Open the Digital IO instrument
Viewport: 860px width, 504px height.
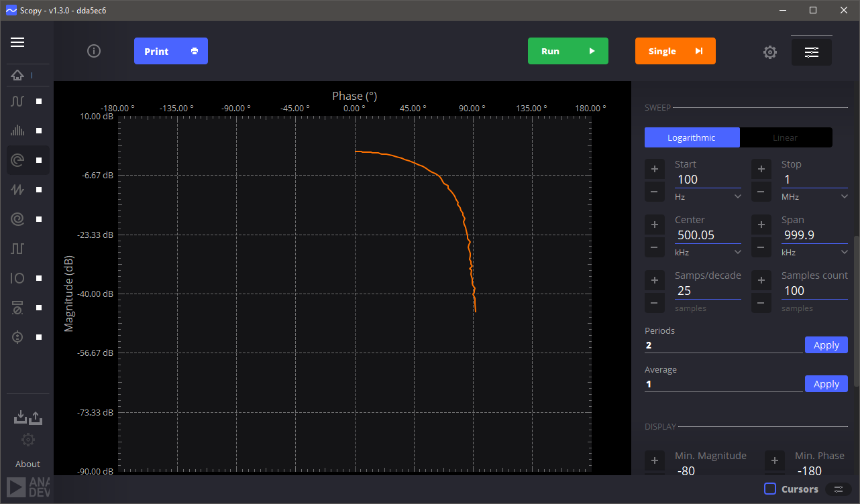point(17,277)
